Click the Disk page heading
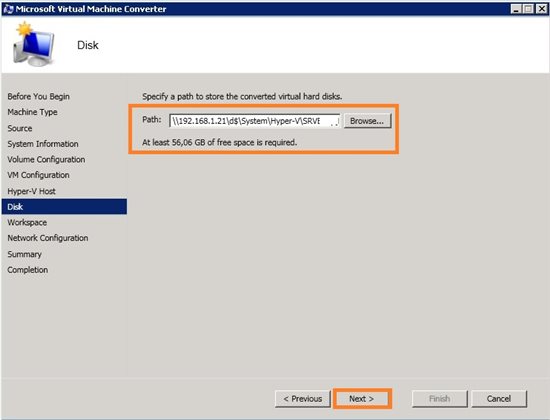The width and height of the screenshot is (550, 420). click(88, 45)
